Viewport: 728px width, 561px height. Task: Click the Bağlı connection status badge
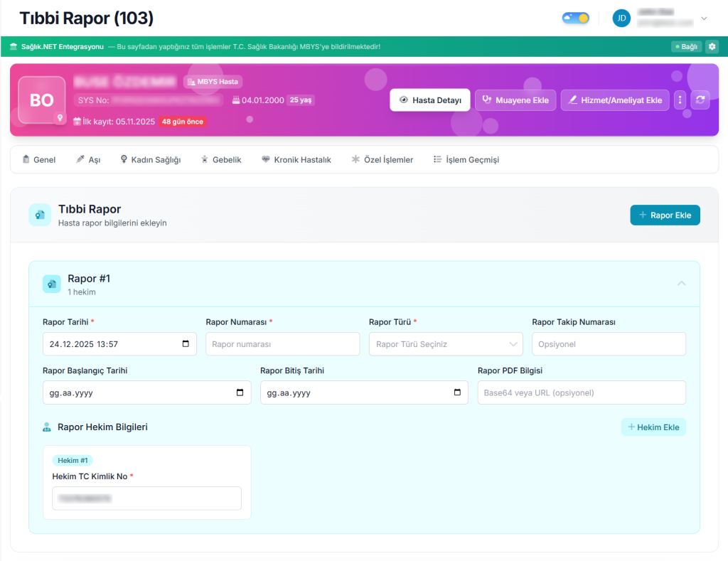coord(686,47)
